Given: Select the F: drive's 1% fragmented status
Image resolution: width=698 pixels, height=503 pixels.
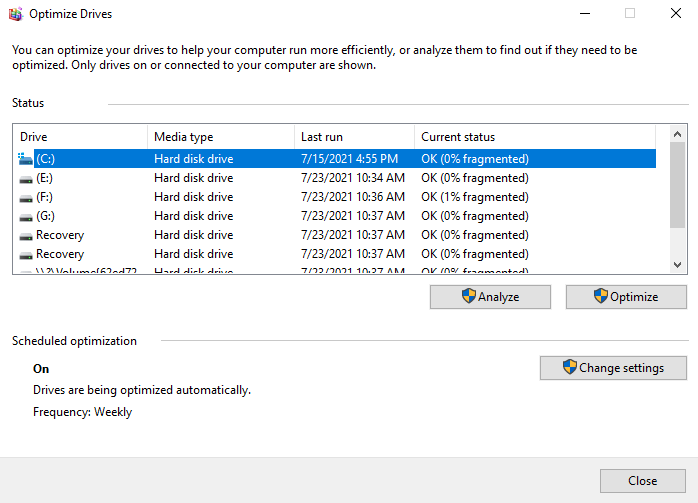Looking at the screenshot, I should click(x=475, y=197).
